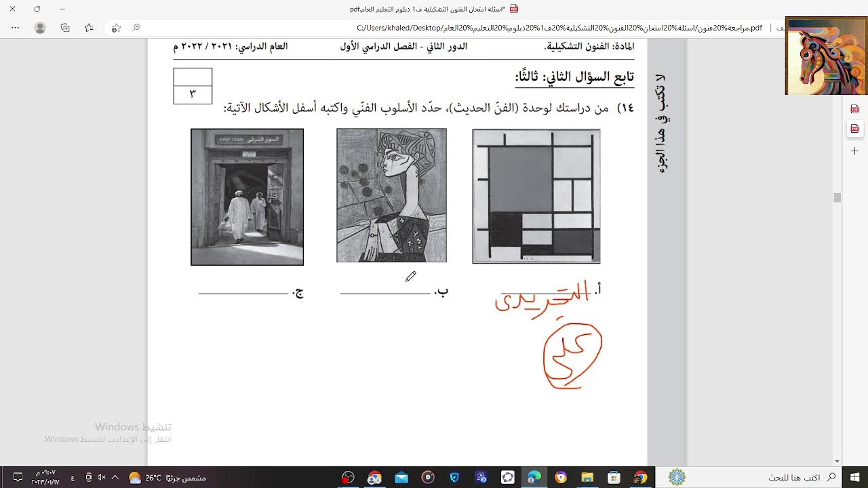Click the score box showing ٣

(x=193, y=94)
